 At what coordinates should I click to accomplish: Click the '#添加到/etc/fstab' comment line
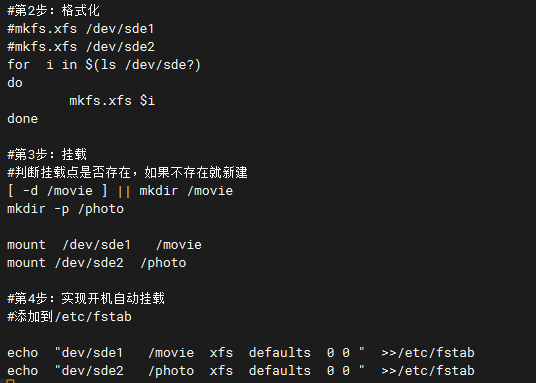69,317
